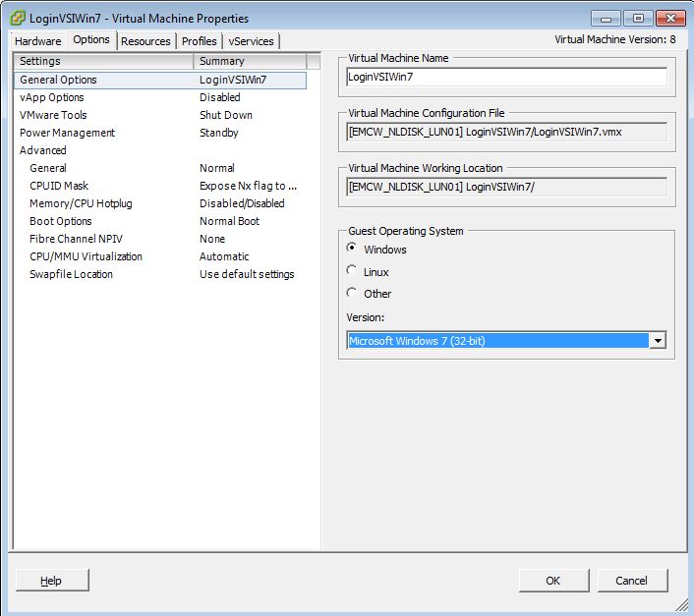This screenshot has width=694, height=616.
Task: Click the VMware app icon in title bar
Action: (18, 18)
